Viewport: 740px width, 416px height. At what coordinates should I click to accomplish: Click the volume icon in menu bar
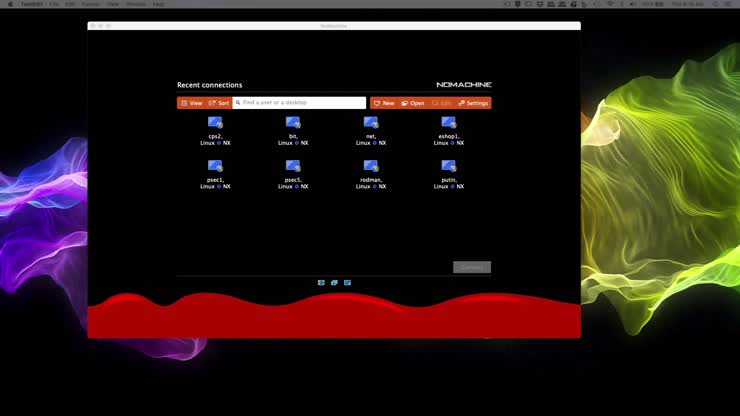tap(631, 4)
